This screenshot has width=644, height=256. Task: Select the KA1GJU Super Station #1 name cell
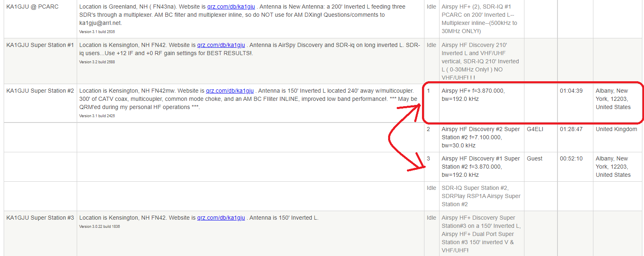pos(40,45)
